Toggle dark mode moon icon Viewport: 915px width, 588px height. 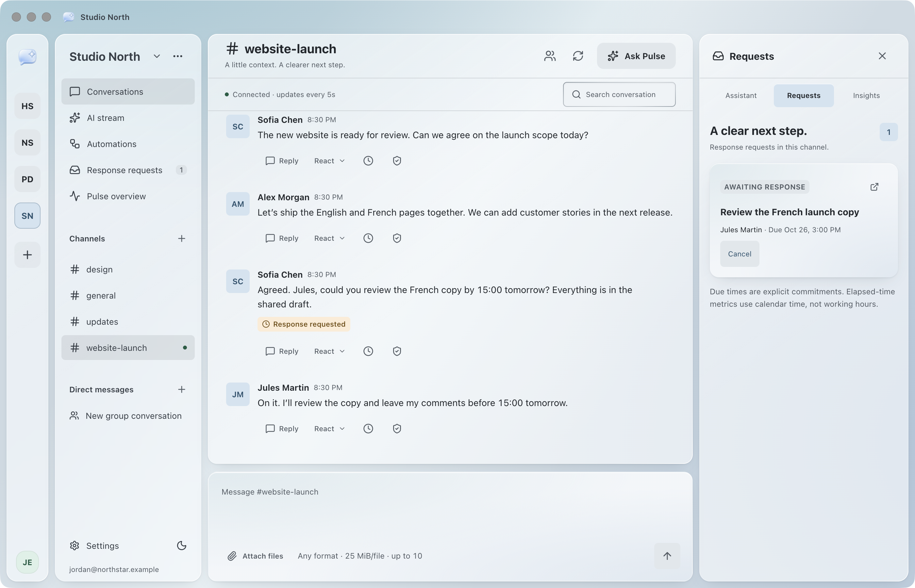coord(181,546)
